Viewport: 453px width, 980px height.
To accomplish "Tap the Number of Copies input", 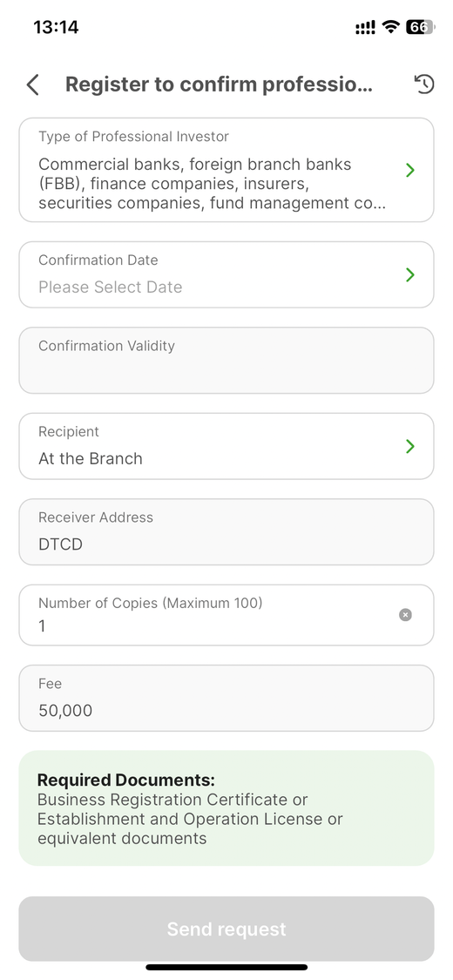I will (x=226, y=615).
